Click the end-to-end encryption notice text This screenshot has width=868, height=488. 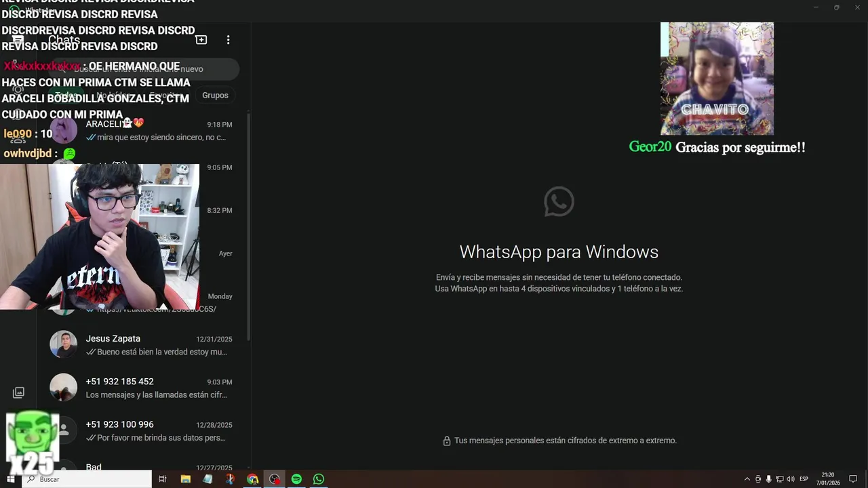pos(566,441)
